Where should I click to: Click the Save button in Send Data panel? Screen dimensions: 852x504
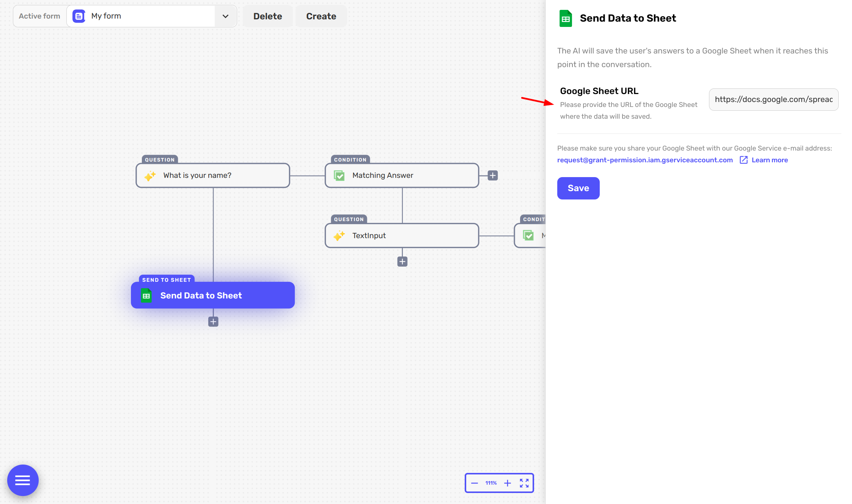pyautogui.click(x=578, y=188)
